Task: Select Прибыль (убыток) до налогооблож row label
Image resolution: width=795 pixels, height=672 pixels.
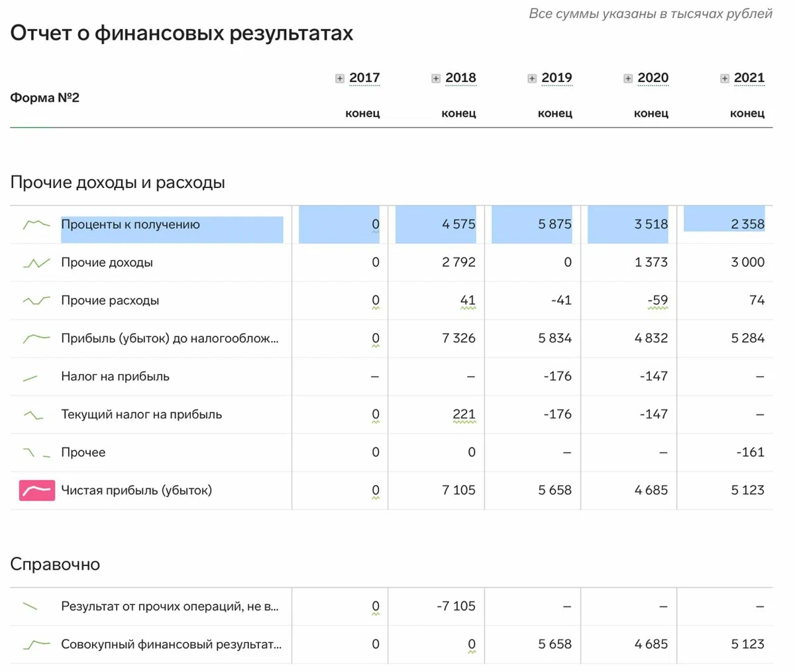Action: click(x=170, y=338)
